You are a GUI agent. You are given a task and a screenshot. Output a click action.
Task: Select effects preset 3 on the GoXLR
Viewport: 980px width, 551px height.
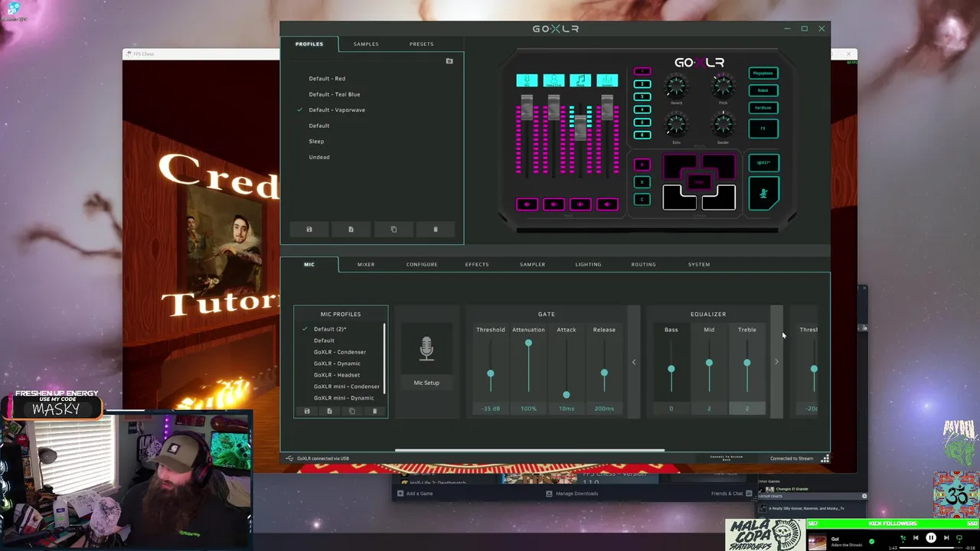coord(642,97)
